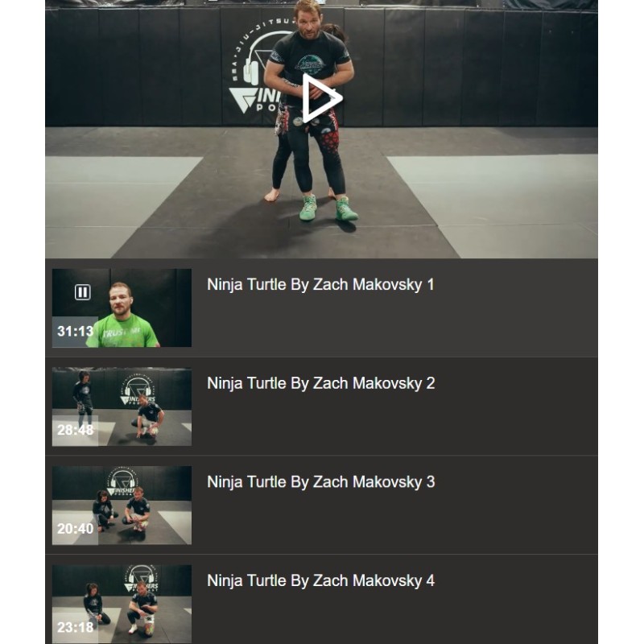Click the 20:40 duration badge
644x644 pixels.
point(75,529)
